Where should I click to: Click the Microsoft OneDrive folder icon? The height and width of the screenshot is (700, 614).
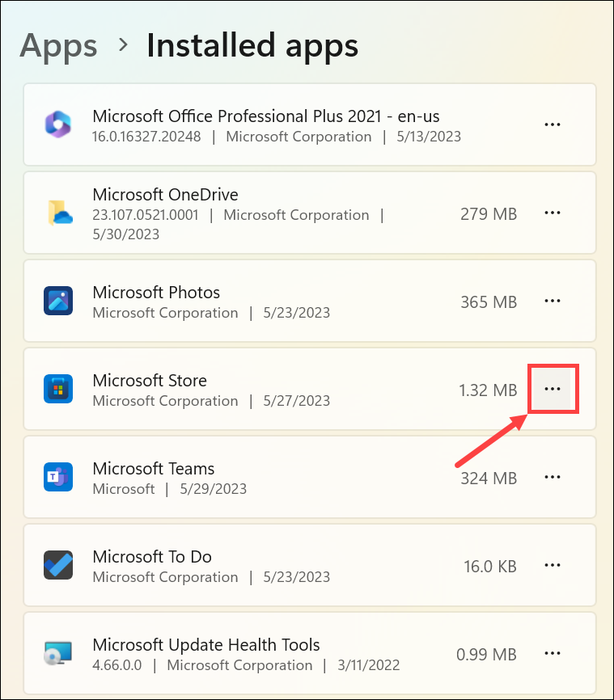58,213
